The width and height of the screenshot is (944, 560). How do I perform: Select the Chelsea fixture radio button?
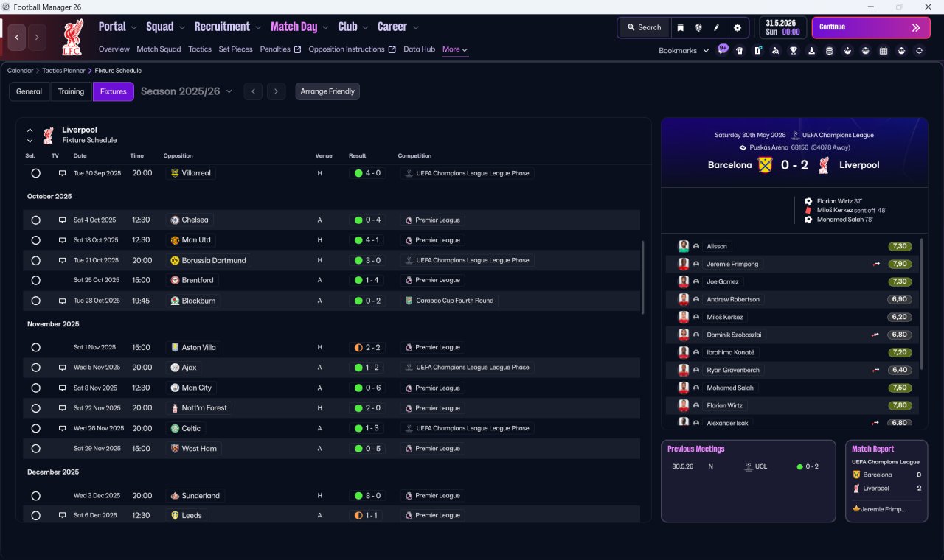(35, 220)
